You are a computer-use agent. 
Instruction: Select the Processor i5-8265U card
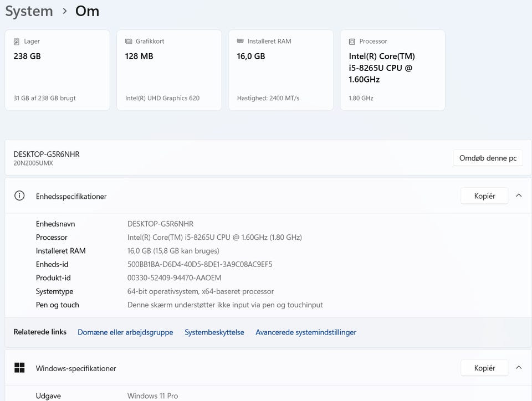(392, 70)
